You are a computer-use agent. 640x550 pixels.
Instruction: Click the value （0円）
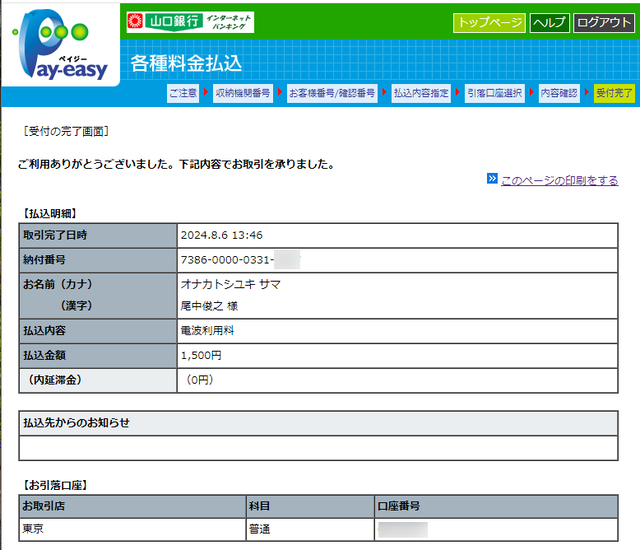[x=200, y=380]
